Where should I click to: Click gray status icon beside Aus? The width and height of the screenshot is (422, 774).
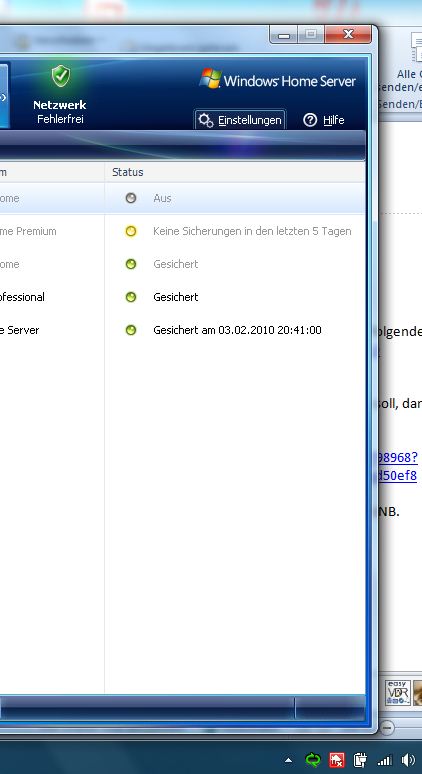[131, 198]
